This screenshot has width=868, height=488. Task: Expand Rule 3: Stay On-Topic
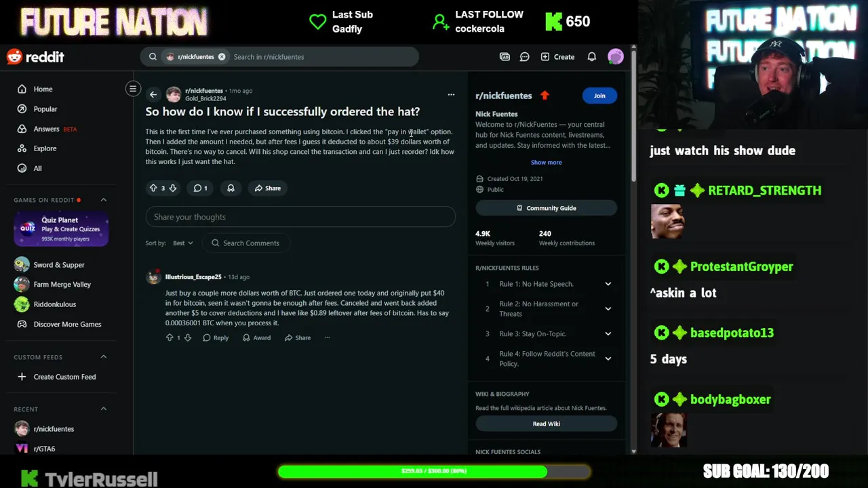(x=546, y=333)
